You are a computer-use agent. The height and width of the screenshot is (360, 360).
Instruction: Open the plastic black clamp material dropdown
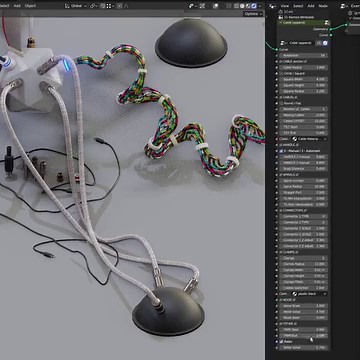click(x=309, y=294)
